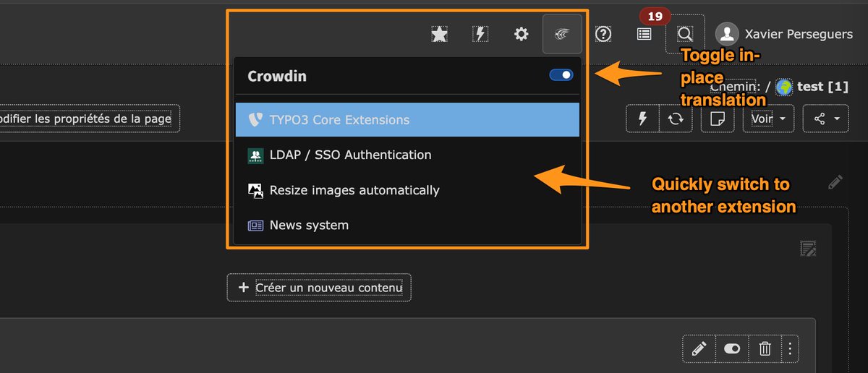The width and height of the screenshot is (868, 373).
Task: Click the test [1] page path label
Action: pyautogui.click(x=822, y=87)
